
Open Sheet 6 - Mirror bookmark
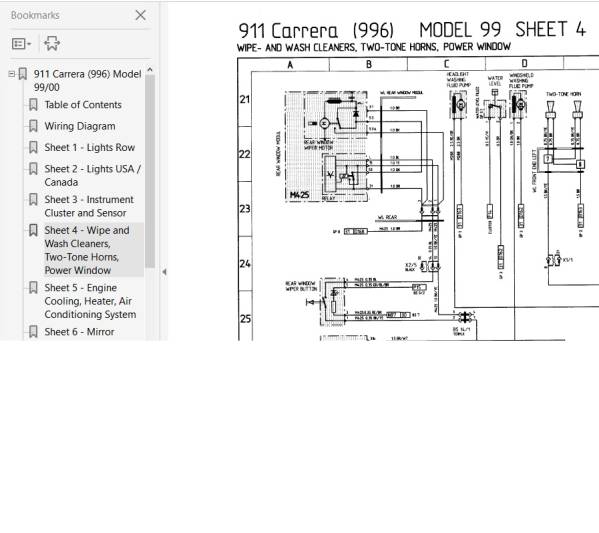(x=79, y=332)
